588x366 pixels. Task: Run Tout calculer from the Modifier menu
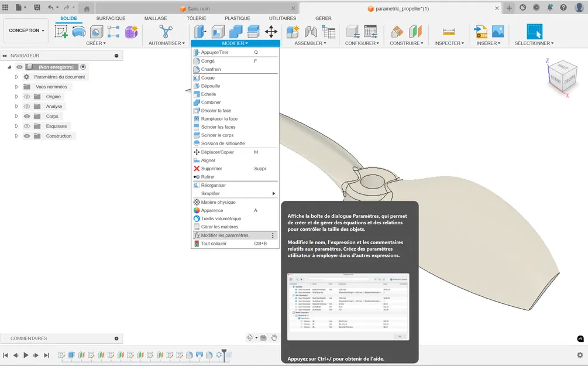coord(212,244)
